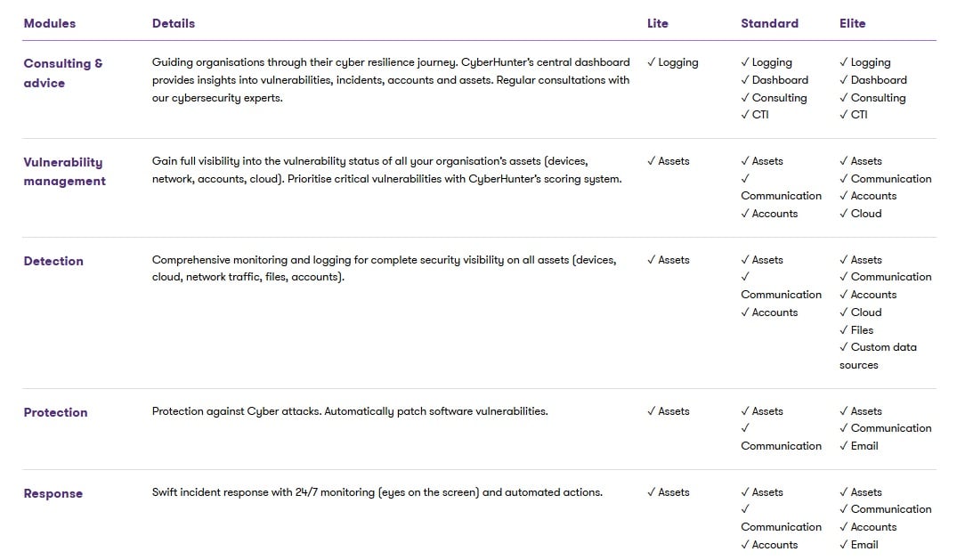Select the Standard plan header

click(769, 23)
